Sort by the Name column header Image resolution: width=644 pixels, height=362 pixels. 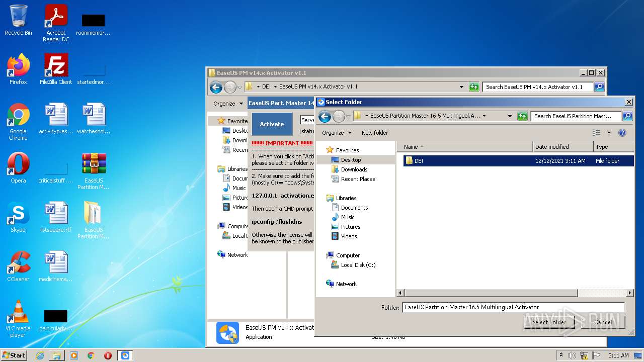[x=465, y=147]
